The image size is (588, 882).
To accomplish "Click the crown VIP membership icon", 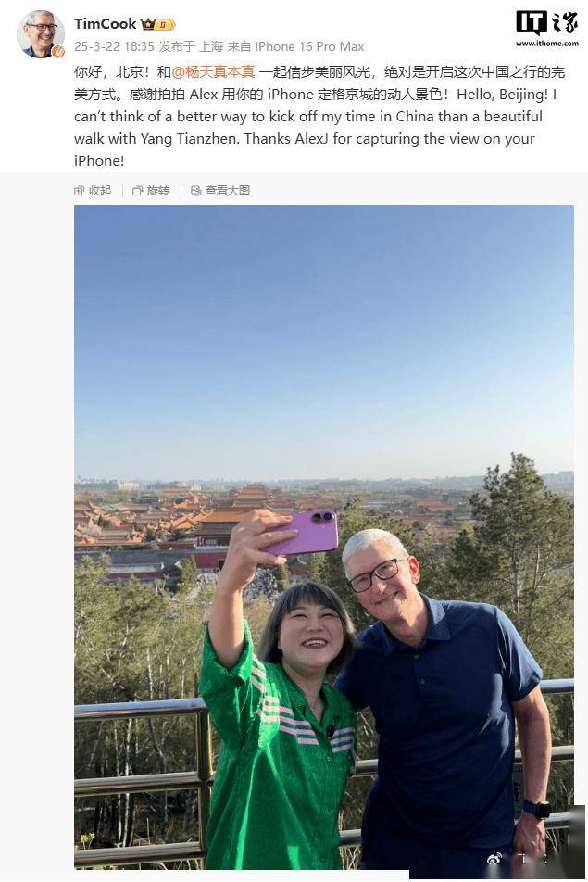I will (148, 24).
